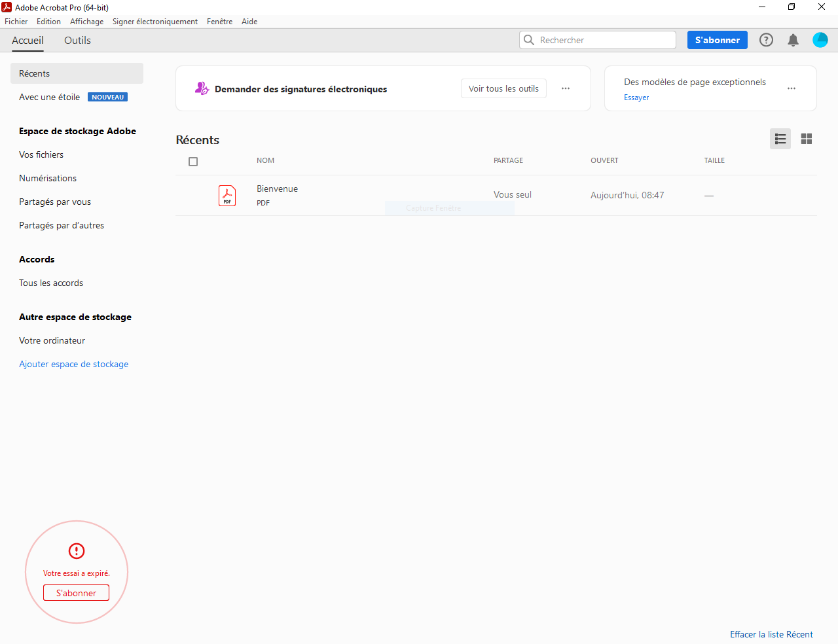Click the electronic signatures pen icon
This screenshot has height=644, width=838.
pos(202,88)
